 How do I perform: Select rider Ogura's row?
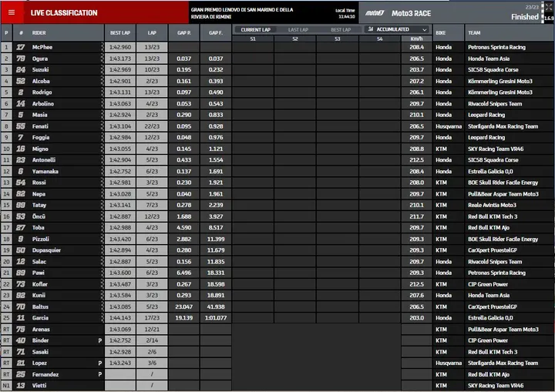coord(277,59)
